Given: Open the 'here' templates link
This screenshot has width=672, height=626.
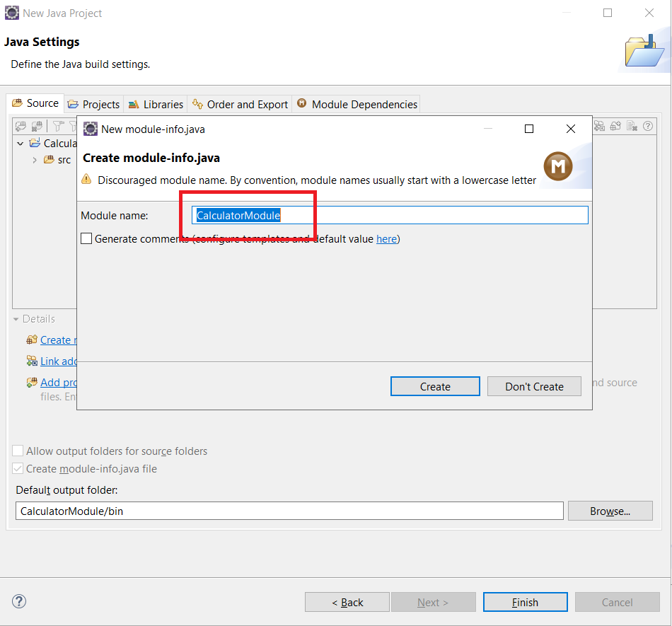Looking at the screenshot, I should tap(386, 239).
